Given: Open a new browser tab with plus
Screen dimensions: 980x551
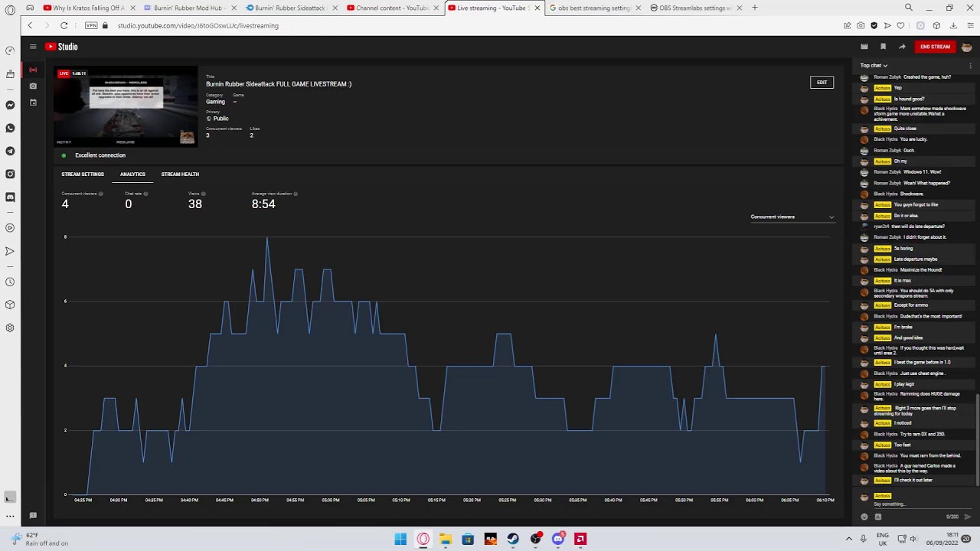Looking at the screenshot, I should point(755,8).
